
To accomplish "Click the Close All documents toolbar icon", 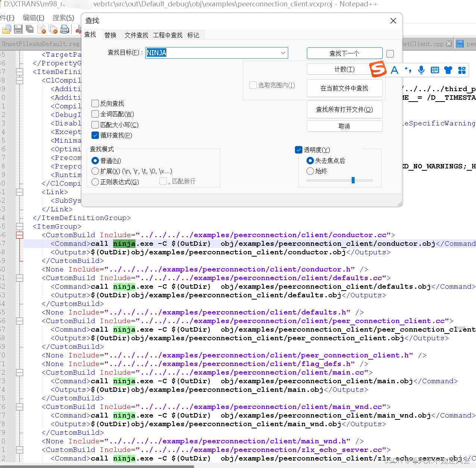I will 53,29.
